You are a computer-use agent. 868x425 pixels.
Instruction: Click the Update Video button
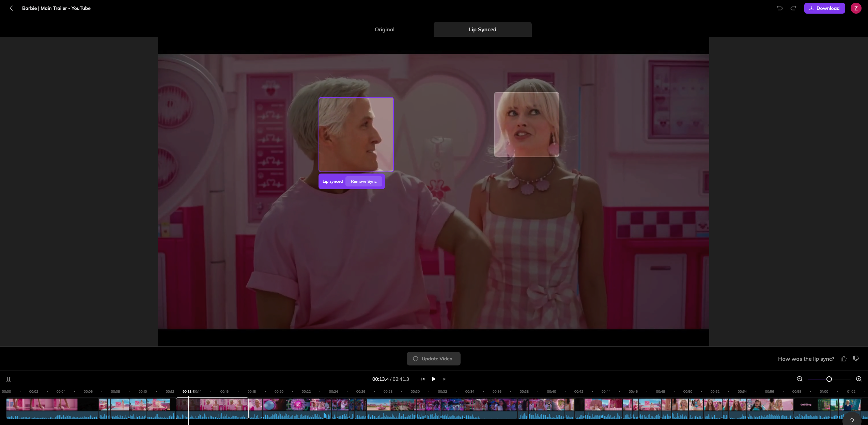click(x=433, y=358)
